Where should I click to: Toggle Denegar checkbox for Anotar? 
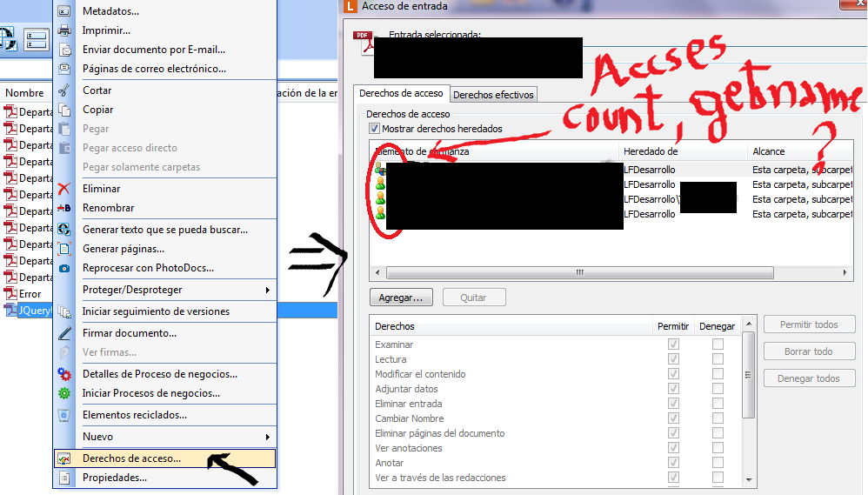[x=718, y=462]
